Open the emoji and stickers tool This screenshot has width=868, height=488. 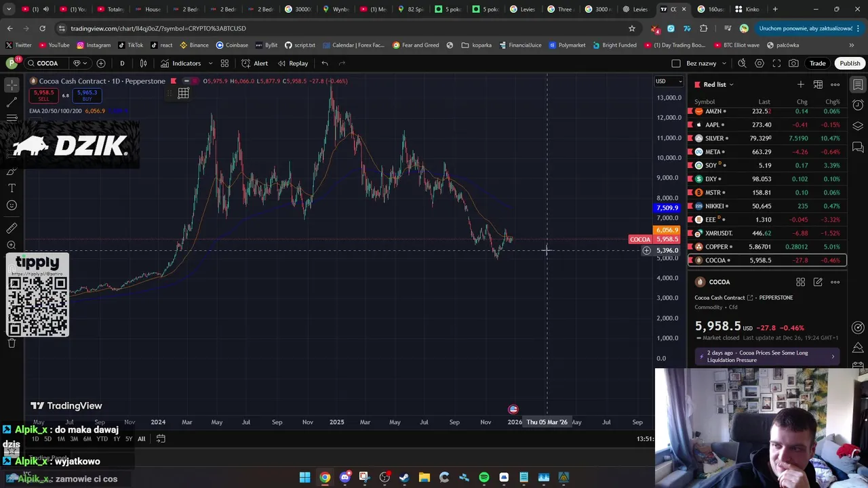click(x=12, y=205)
